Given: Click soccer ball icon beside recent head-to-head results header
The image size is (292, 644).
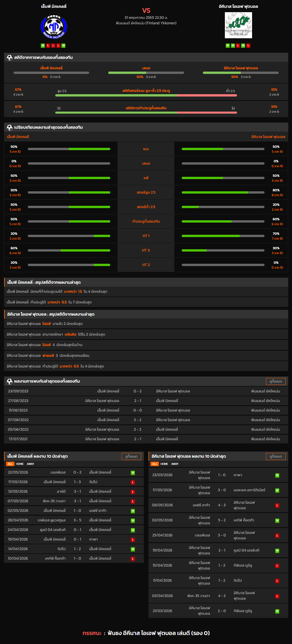Looking at the screenshot, I should click(10, 381).
